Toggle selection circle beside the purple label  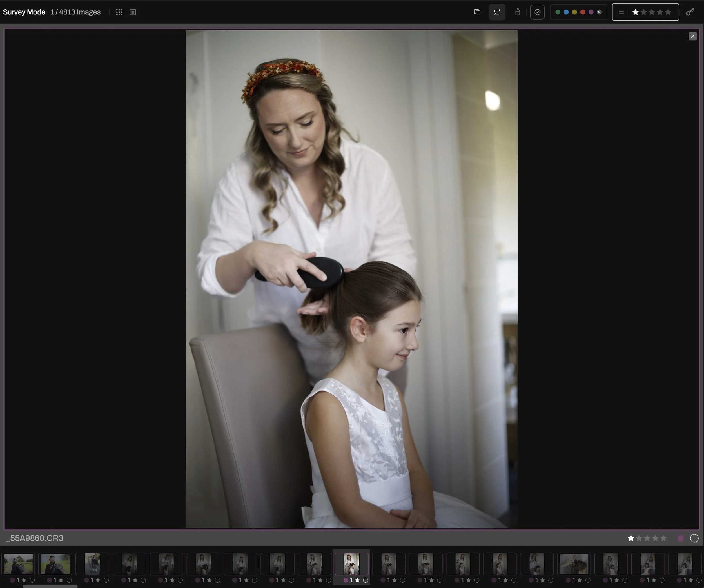pos(694,538)
